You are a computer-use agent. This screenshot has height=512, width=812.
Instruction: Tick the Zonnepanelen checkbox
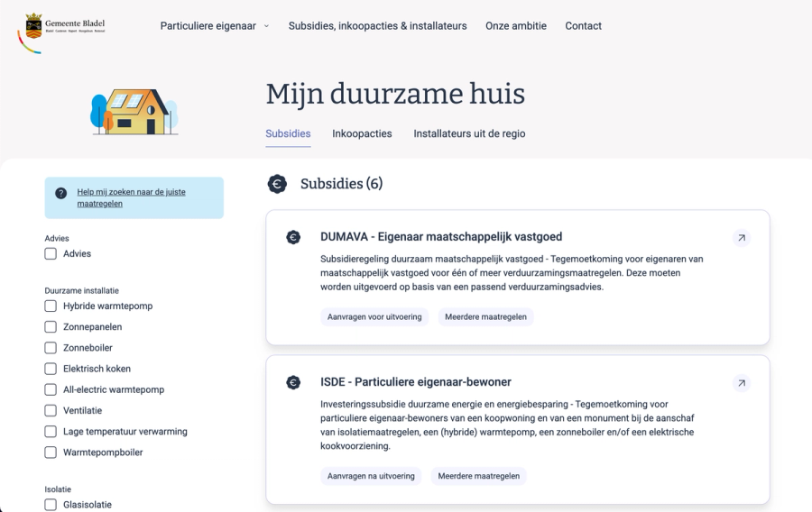tap(51, 327)
